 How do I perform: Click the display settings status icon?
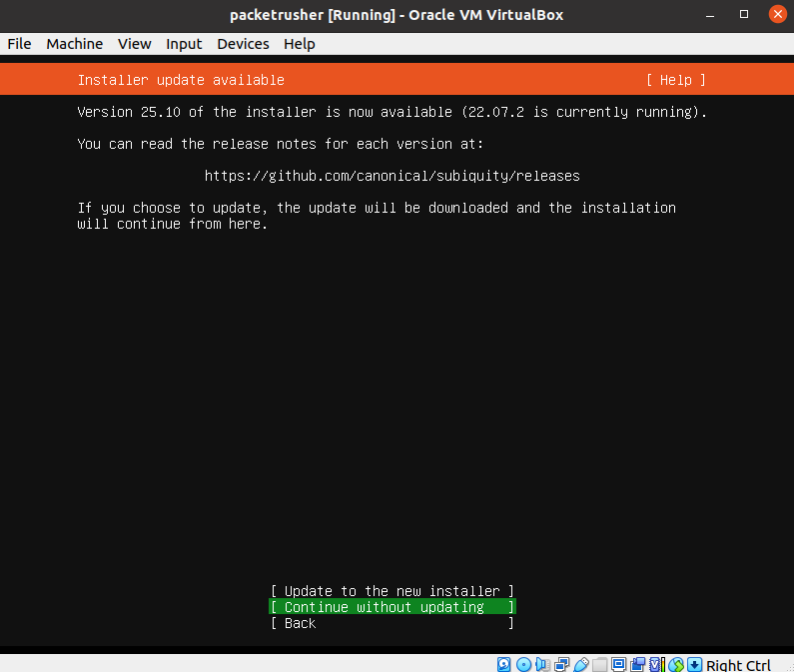(618, 664)
